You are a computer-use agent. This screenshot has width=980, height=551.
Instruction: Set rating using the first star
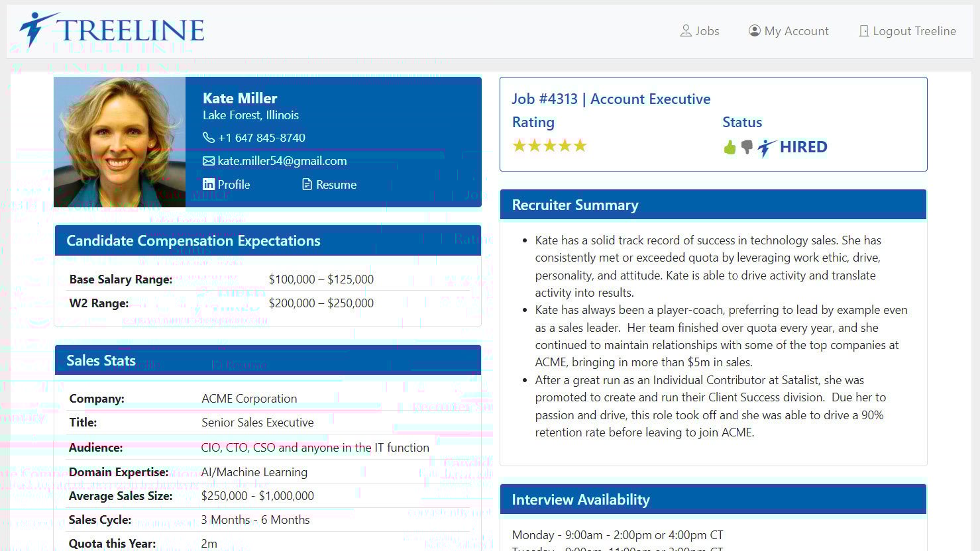click(x=519, y=146)
